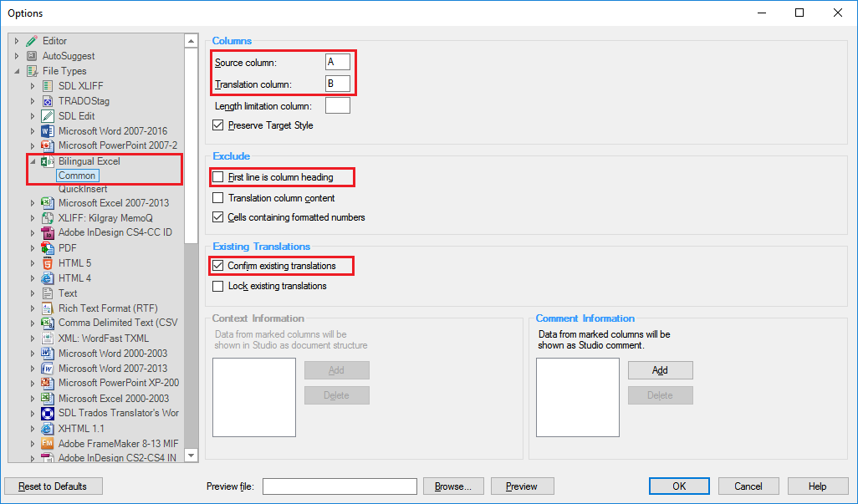This screenshot has height=504, width=858.
Task: Toggle Confirm existing translations checkbox
Action: coord(217,266)
